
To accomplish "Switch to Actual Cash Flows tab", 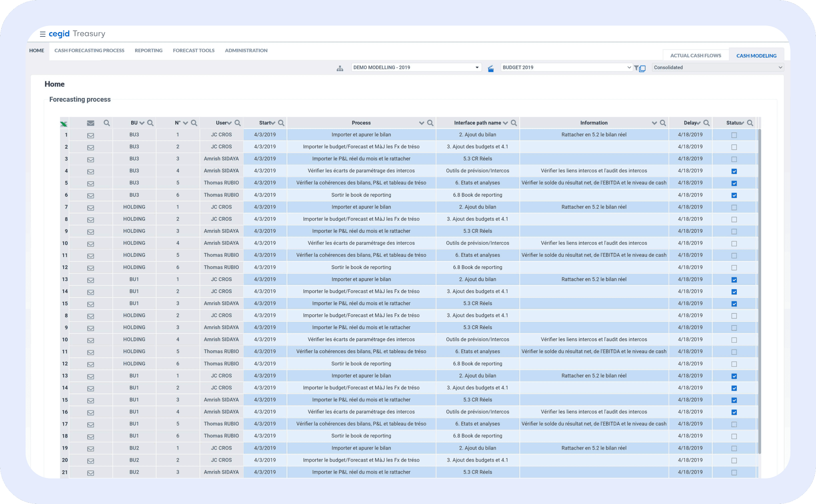I will pyautogui.click(x=696, y=56).
